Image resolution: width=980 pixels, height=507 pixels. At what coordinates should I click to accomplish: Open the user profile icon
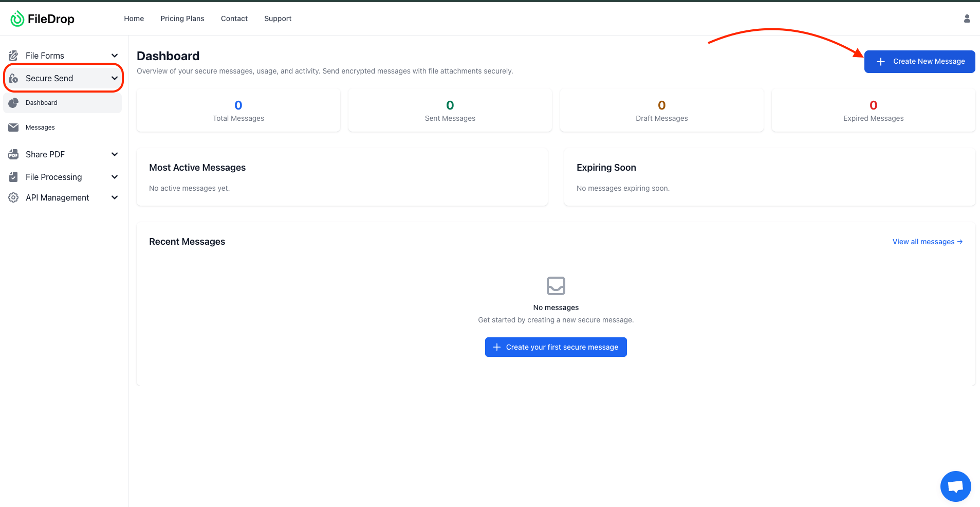tap(967, 19)
